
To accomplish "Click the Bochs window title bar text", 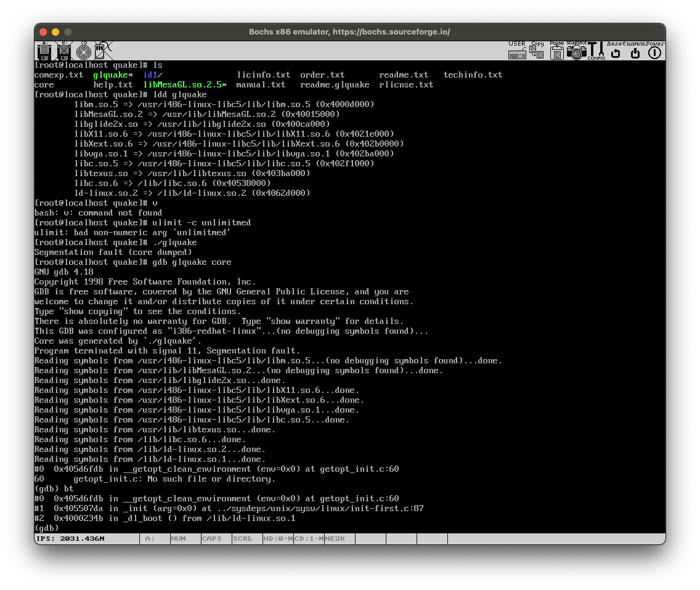I will click(349, 32).
